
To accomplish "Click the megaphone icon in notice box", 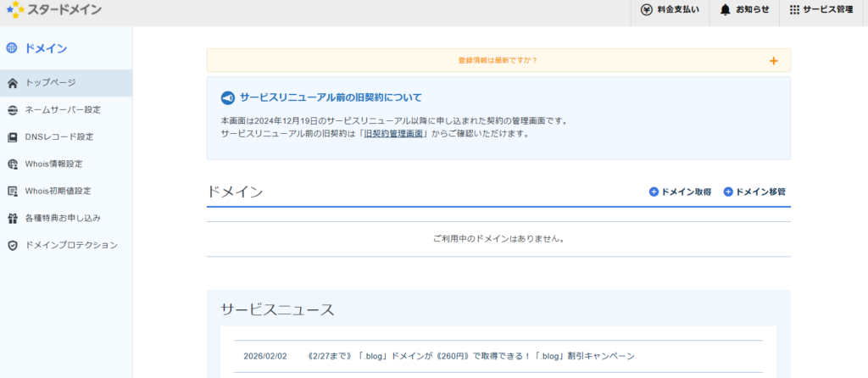I will 227,98.
